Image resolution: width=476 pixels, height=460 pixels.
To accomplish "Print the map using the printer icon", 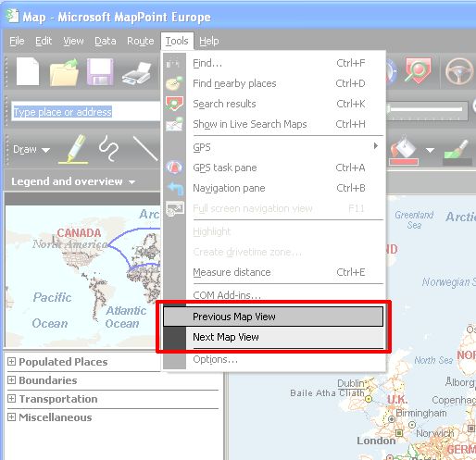I will click(137, 73).
